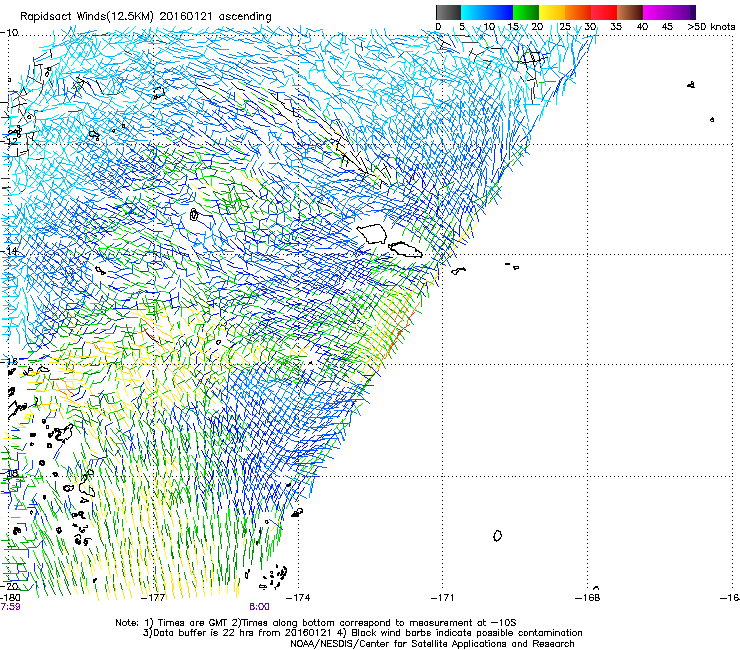Viewport: 740px width, 650px height.
Task: Click the '-180' longitude axis label
Action: 10,598
